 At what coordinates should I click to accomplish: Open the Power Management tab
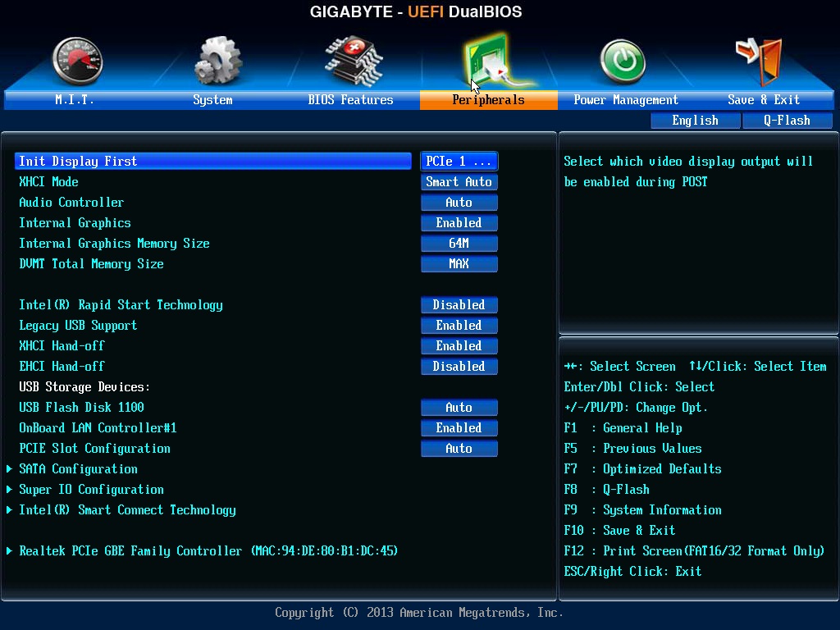coord(626,99)
